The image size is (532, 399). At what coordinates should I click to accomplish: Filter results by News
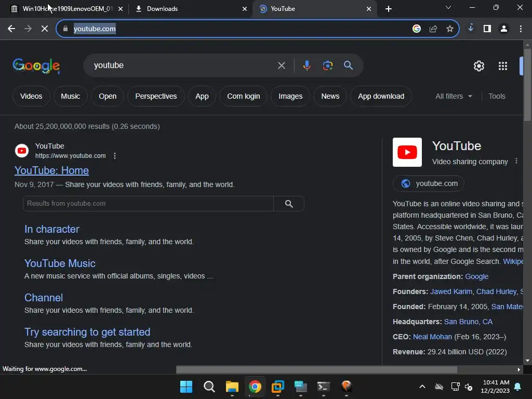point(330,96)
